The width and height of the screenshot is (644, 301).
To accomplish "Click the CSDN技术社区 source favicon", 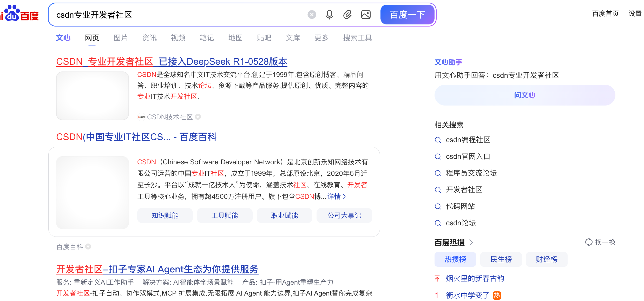I will [141, 117].
